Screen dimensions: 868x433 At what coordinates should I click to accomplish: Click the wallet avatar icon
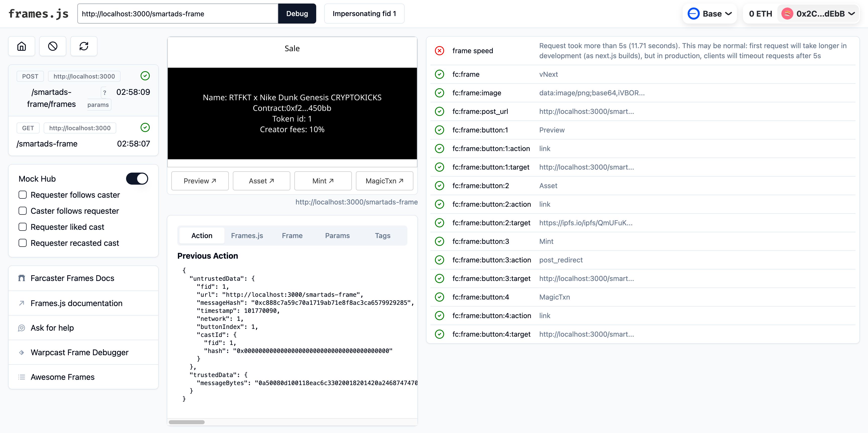click(787, 14)
